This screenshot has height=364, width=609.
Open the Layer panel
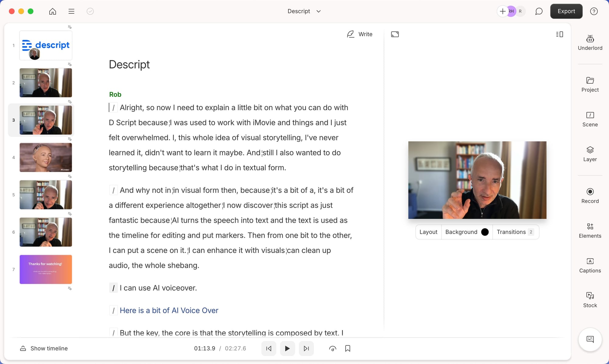(x=590, y=154)
